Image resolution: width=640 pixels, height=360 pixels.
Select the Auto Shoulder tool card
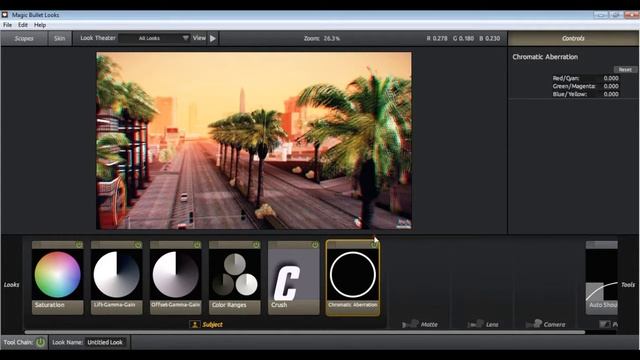tap(602, 278)
